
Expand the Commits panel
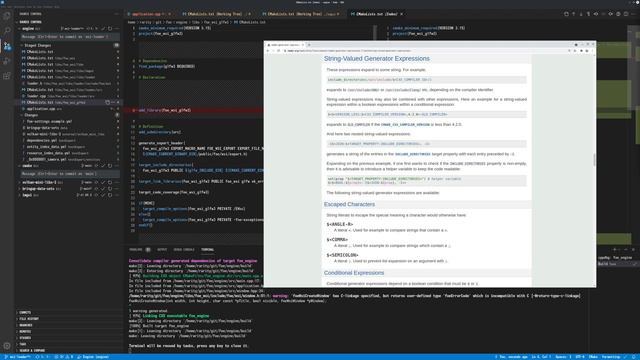pyautogui.click(x=25, y=312)
